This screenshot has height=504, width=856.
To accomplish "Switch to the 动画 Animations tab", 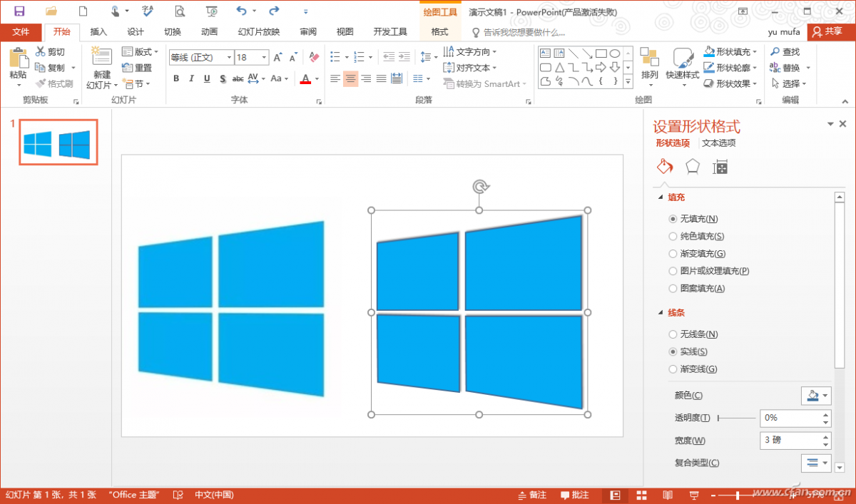I will click(x=210, y=32).
